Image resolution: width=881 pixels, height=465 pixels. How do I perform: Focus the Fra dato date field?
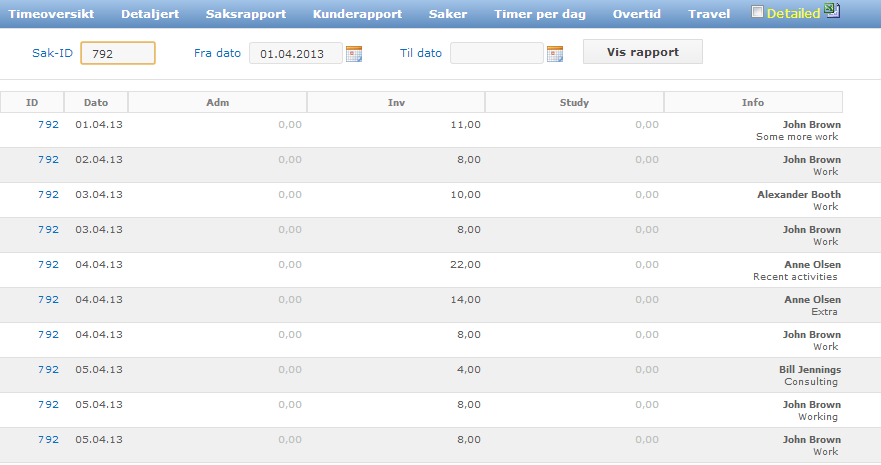click(295, 54)
